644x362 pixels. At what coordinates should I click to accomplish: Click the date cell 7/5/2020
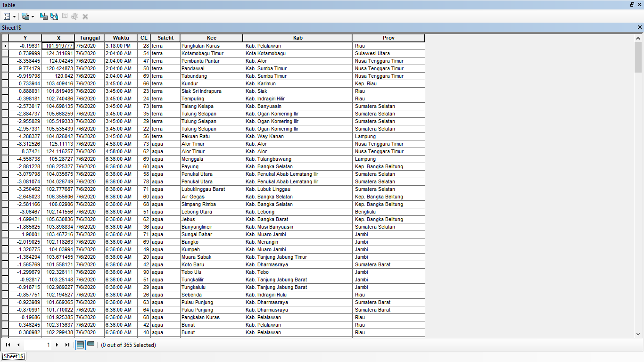[x=90, y=46]
